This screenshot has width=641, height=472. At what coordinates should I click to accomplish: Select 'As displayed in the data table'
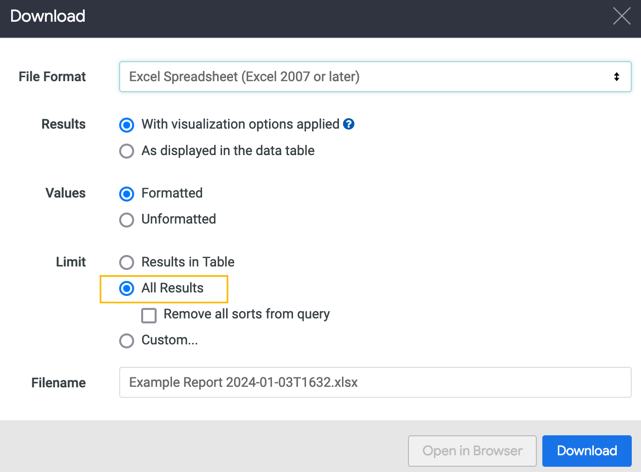tap(126, 151)
